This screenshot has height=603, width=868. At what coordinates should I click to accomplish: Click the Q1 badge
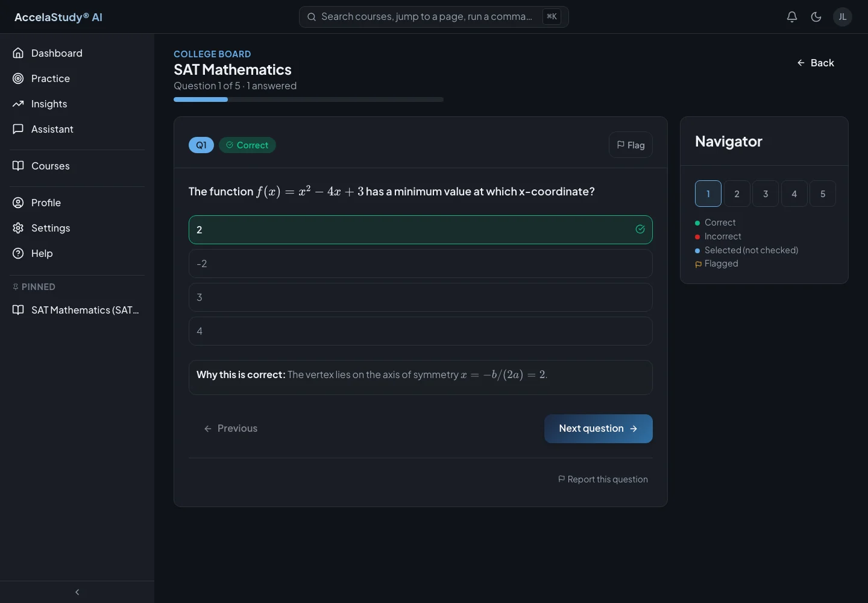click(201, 145)
